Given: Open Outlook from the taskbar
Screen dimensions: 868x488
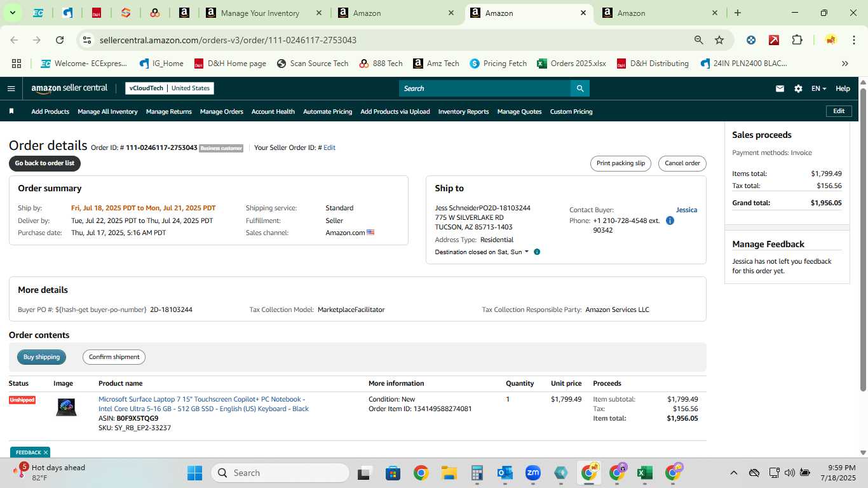Looking at the screenshot, I should pyautogui.click(x=505, y=473).
